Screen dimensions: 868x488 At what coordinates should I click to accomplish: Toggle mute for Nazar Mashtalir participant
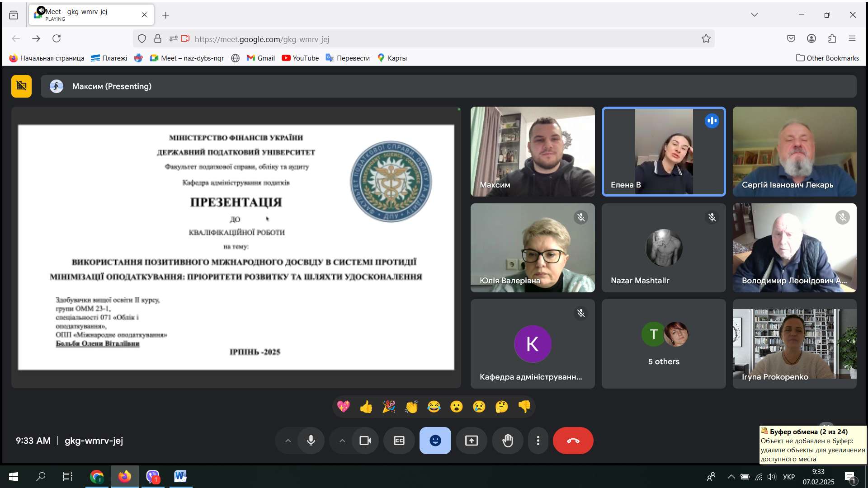point(711,217)
